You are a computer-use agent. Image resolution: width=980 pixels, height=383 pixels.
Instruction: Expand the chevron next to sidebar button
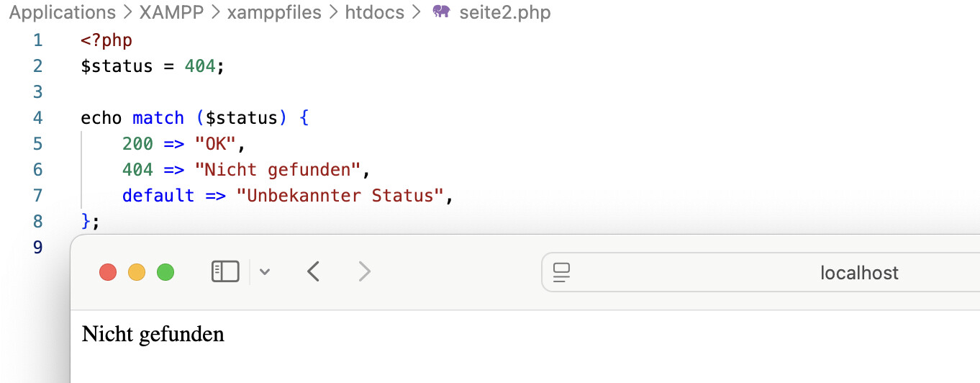point(265,272)
